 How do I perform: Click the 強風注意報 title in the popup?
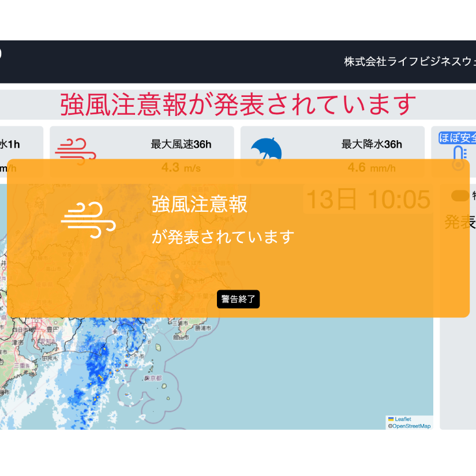coord(200,204)
